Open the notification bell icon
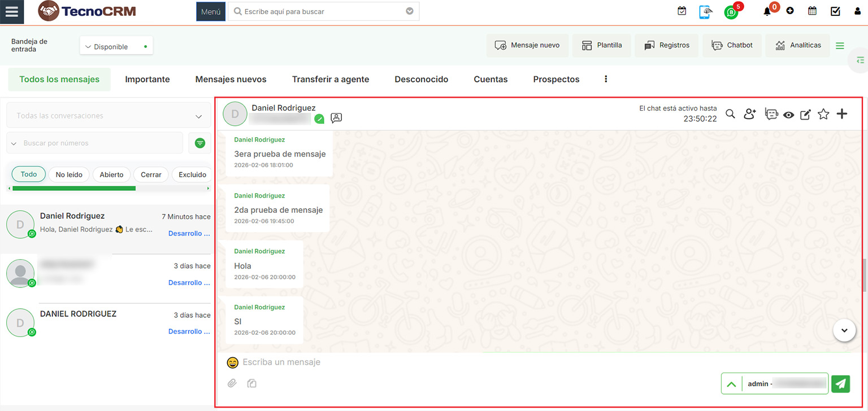This screenshot has width=868, height=411. (x=767, y=11)
